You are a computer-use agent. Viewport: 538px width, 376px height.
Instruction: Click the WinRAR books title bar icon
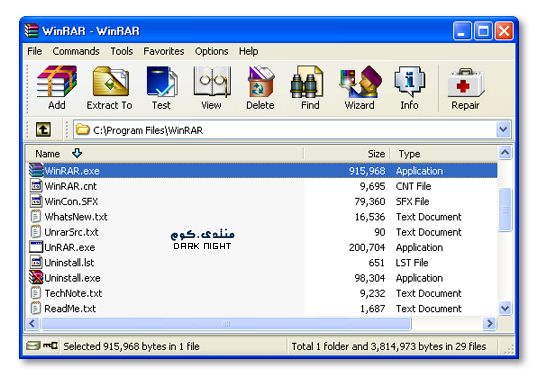[32, 31]
